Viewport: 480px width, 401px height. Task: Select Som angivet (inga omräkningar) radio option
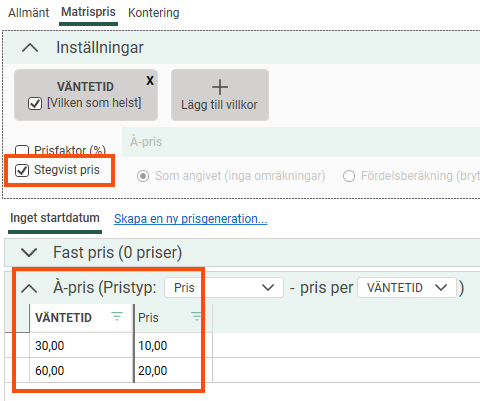(x=143, y=176)
